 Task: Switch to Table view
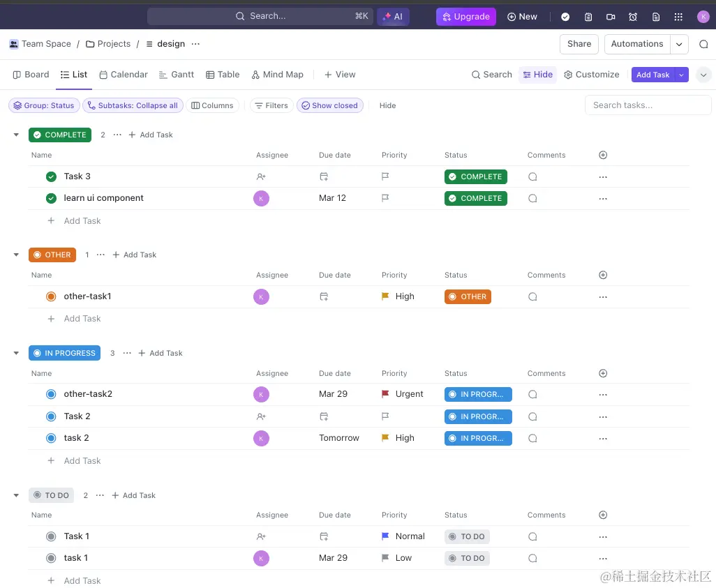click(223, 75)
